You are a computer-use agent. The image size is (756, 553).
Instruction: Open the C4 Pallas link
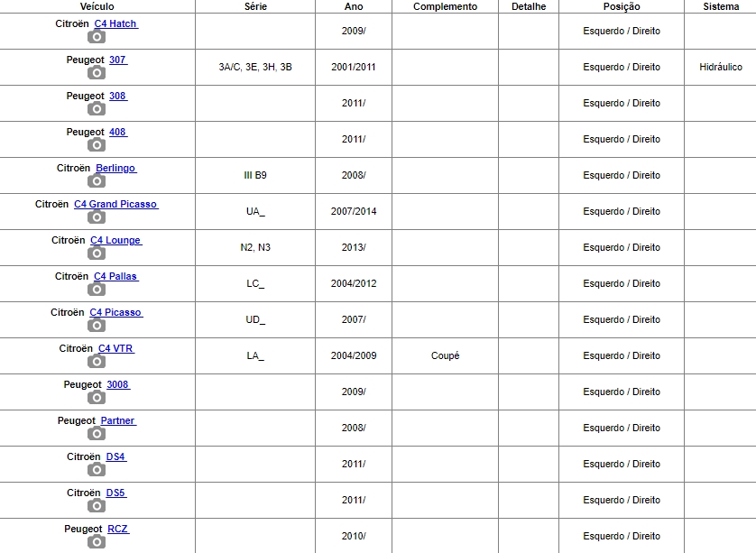(116, 276)
